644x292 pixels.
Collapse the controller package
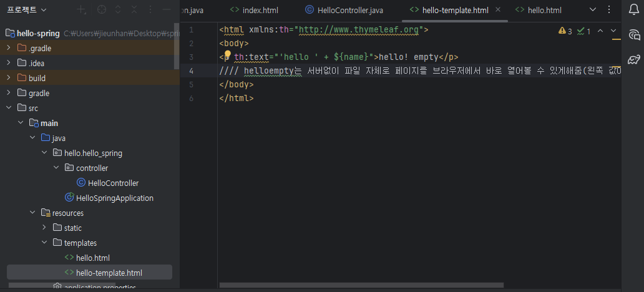coord(56,168)
